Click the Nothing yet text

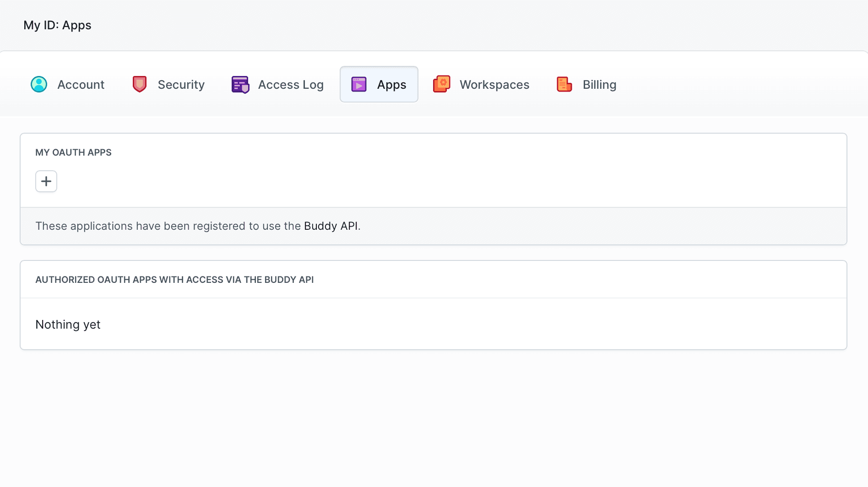coord(68,324)
